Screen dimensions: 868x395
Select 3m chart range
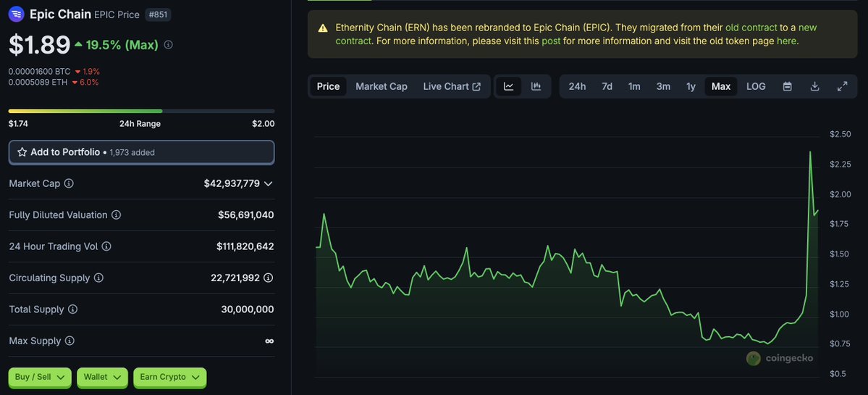[663, 86]
